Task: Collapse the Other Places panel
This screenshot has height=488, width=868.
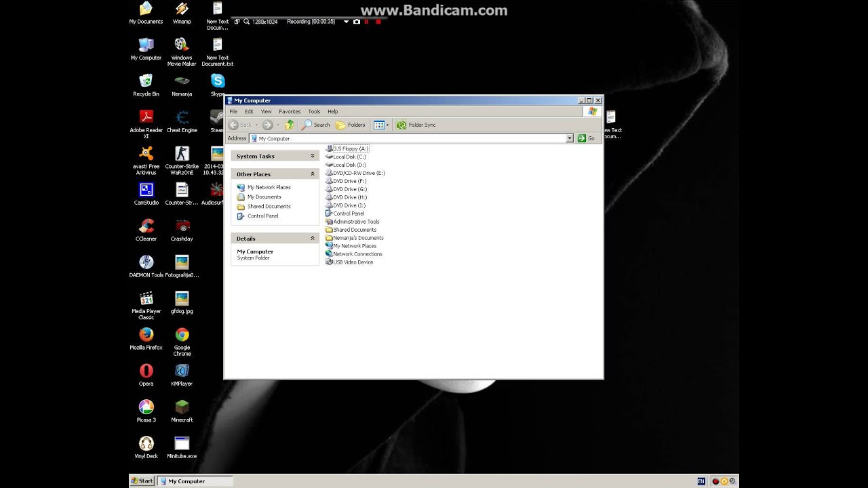Action: 313,174
